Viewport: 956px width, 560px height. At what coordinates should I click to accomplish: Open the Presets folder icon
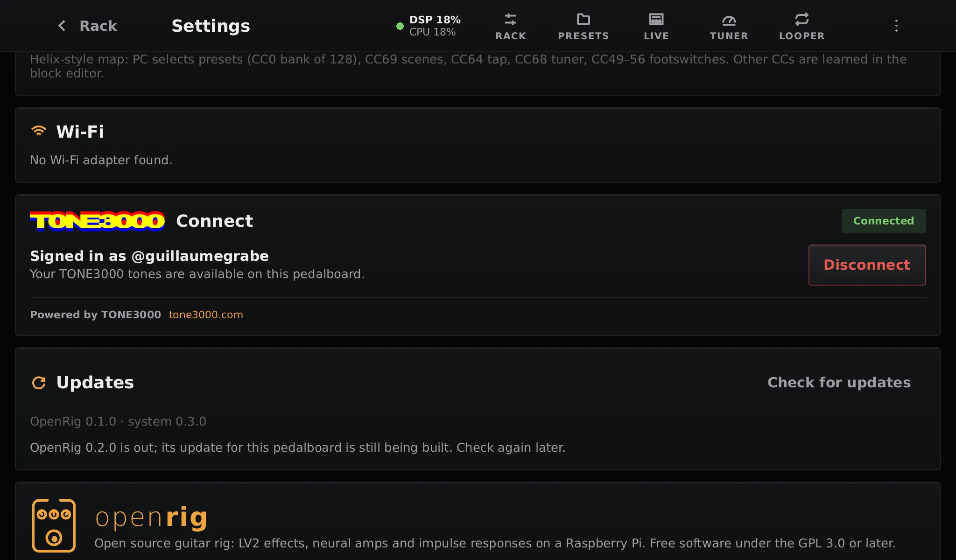(x=583, y=19)
